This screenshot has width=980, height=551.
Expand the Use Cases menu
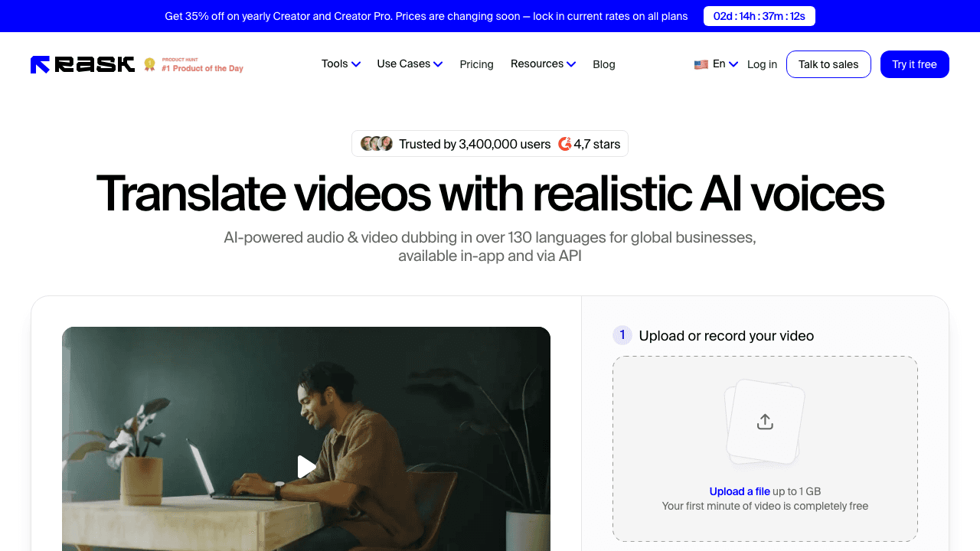tap(410, 64)
